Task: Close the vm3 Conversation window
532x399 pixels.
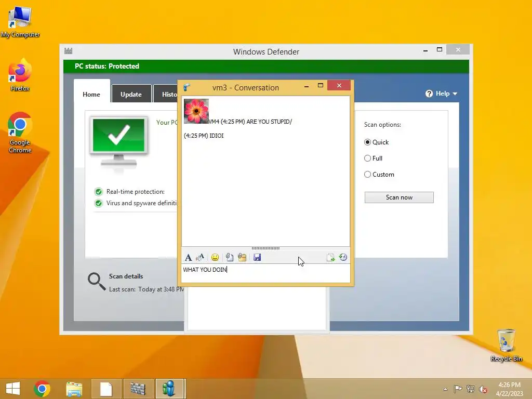Action: (x=339, y=86)
